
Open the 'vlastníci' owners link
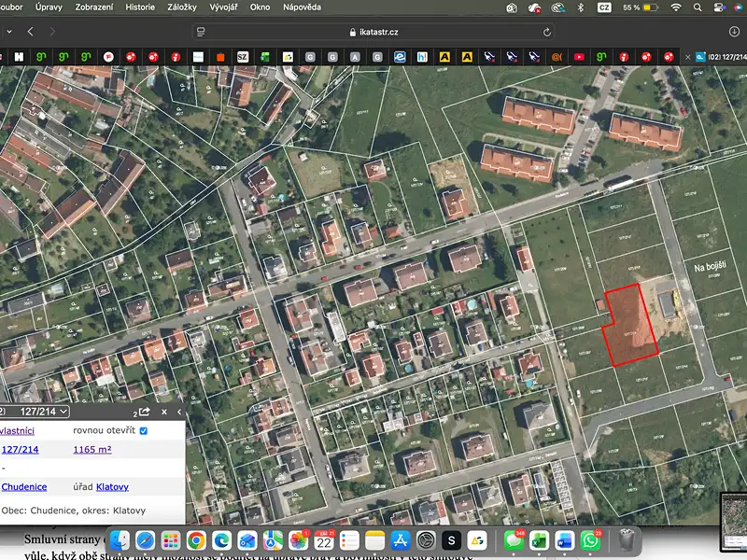point(17,431)
